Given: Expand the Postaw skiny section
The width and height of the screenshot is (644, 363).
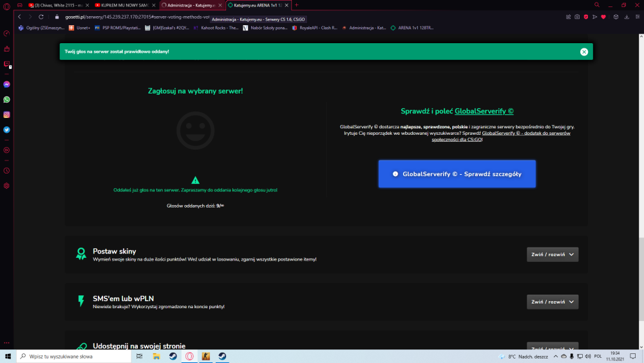Looking at the screenshot, I should (553, 255).
